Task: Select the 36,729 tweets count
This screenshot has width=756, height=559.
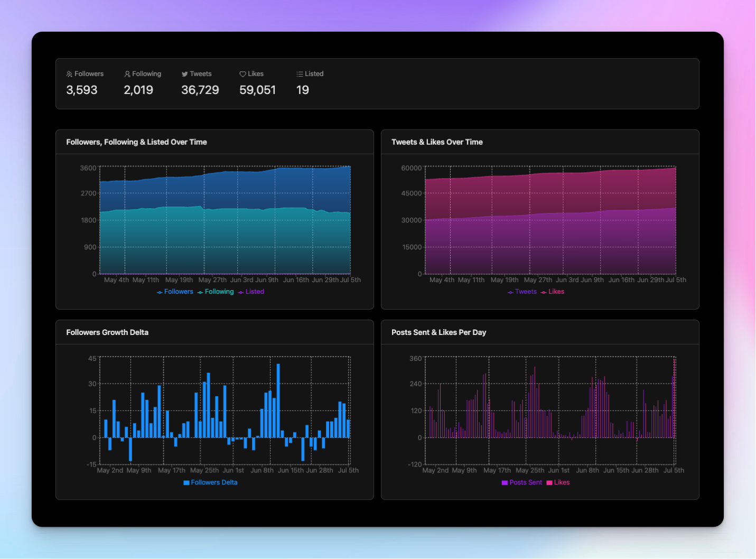Action: pos(200,90)
